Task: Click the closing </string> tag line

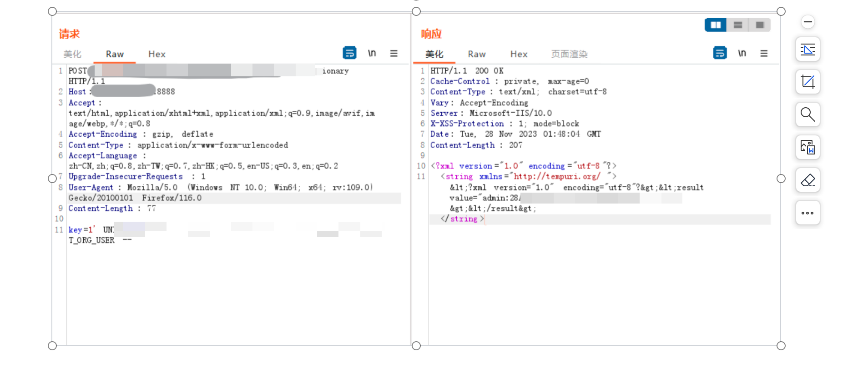Action: (x=462, y=219)
